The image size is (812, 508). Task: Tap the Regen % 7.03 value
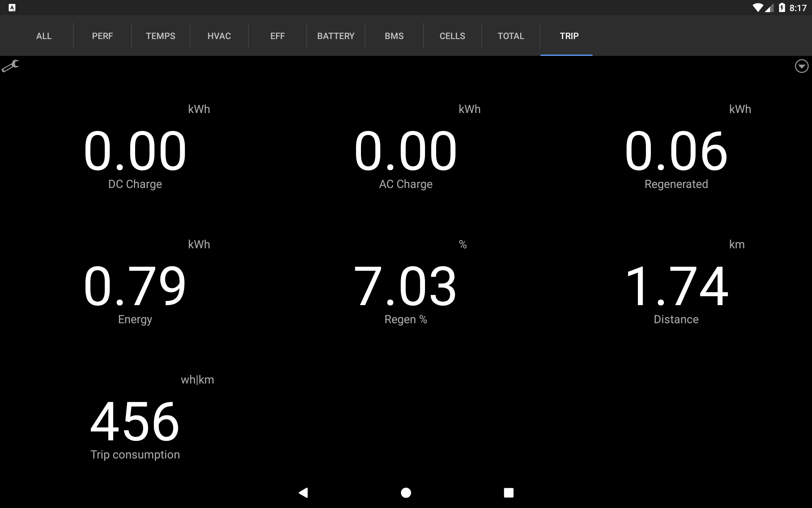tap(406, 286)
